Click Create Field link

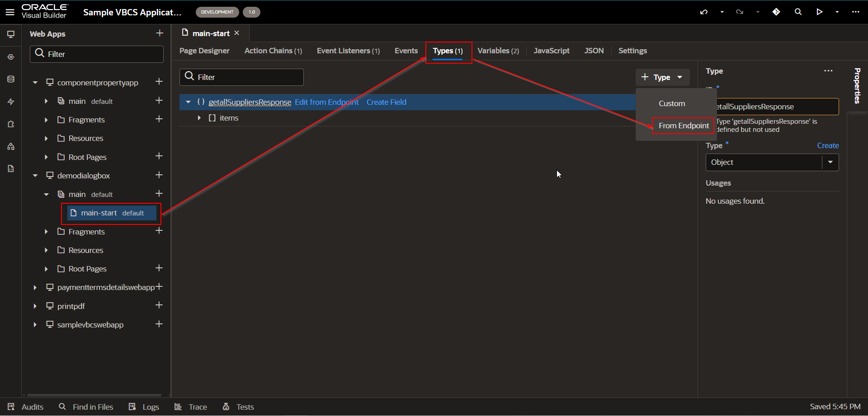387,102
